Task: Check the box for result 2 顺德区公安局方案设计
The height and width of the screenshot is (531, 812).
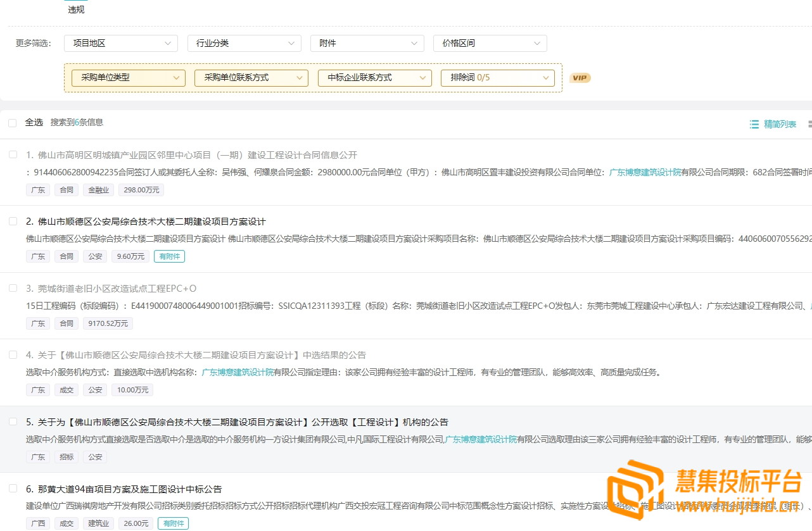Action: click(13, 221)
